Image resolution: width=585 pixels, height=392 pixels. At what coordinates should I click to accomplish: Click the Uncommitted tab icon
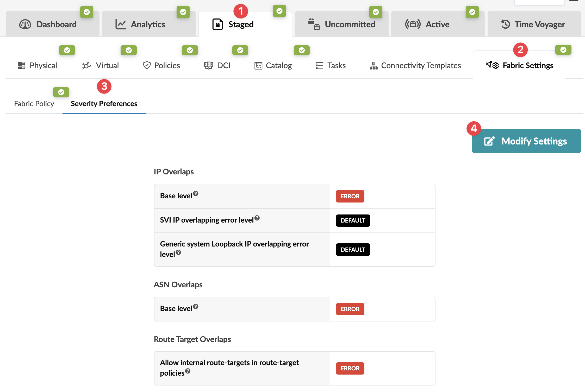click(314, 24)
